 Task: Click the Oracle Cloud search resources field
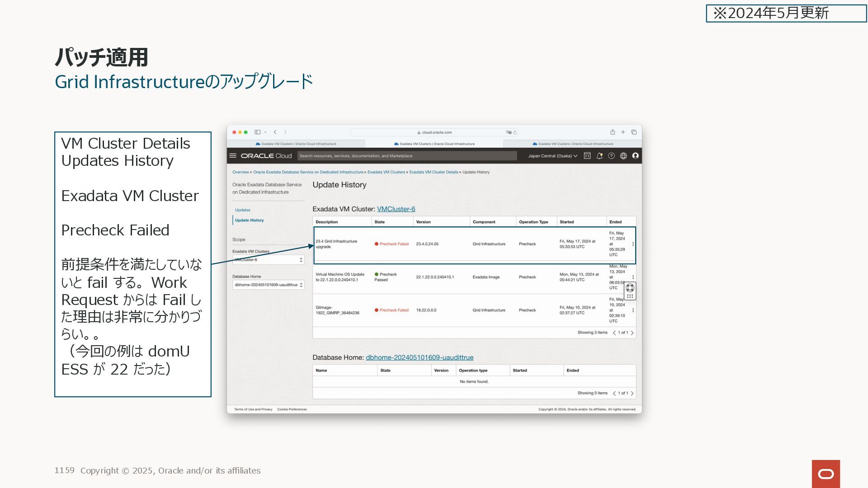pos(407,156)
